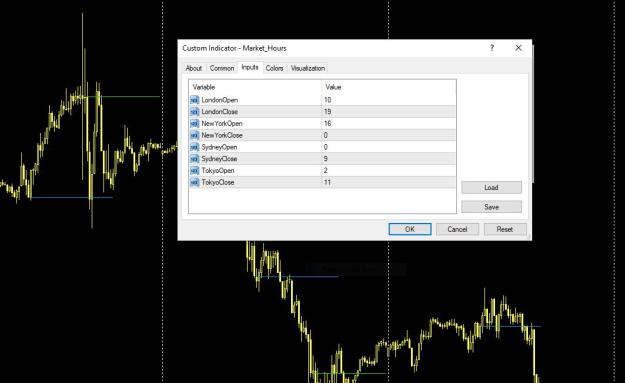The image size is (625, 383).
Task: Click the Reset button
Action: pyautogui.click(x=505, y=229)
